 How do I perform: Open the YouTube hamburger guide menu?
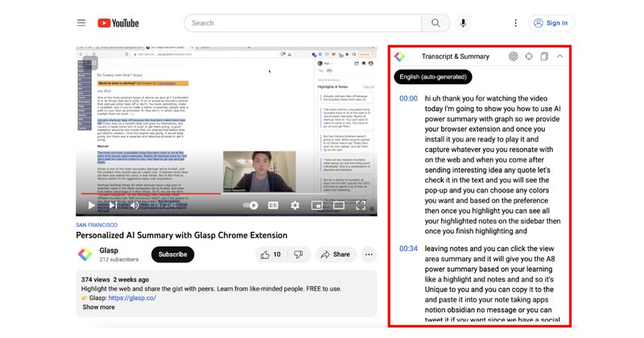pos(81,23)
